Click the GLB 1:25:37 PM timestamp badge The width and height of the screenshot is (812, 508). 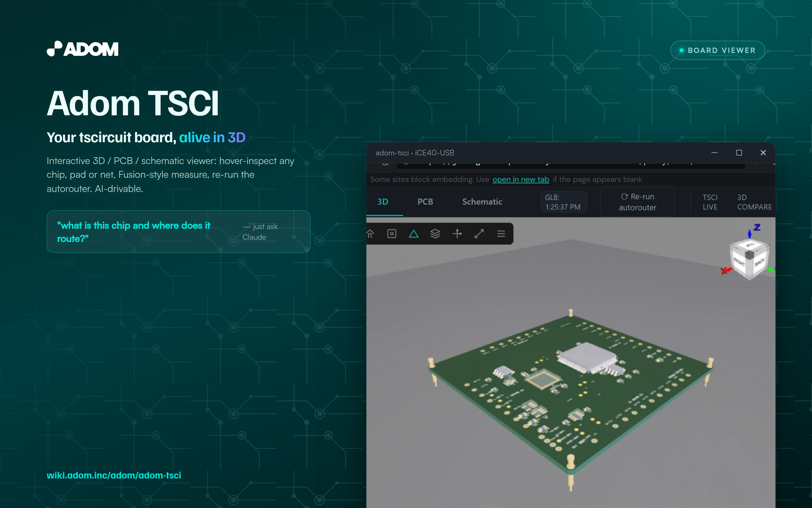click(x=563, y=202)
